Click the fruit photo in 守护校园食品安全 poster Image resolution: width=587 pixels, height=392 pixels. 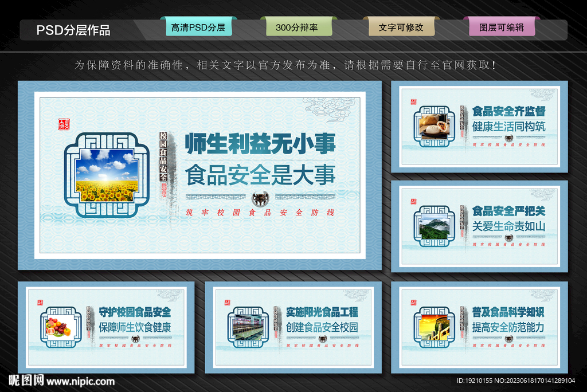61,328
